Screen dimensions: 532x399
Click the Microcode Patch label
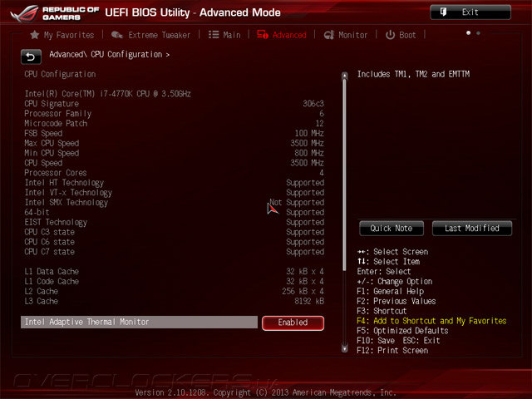tap(56, 123)
